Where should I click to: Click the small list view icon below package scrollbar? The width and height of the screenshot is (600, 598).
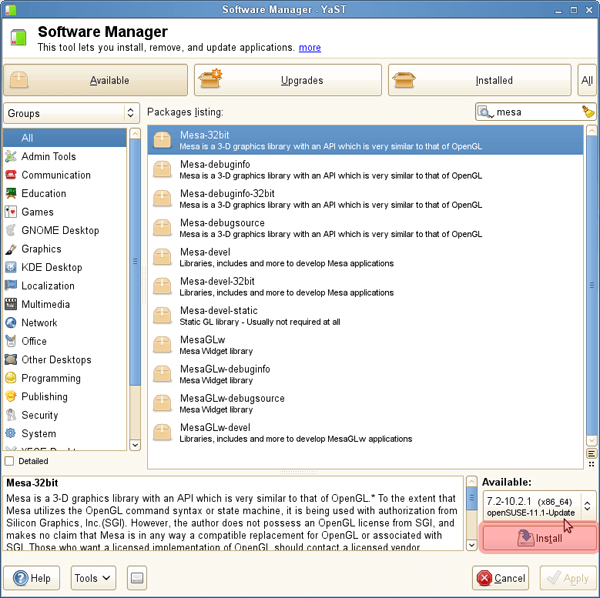591,454
